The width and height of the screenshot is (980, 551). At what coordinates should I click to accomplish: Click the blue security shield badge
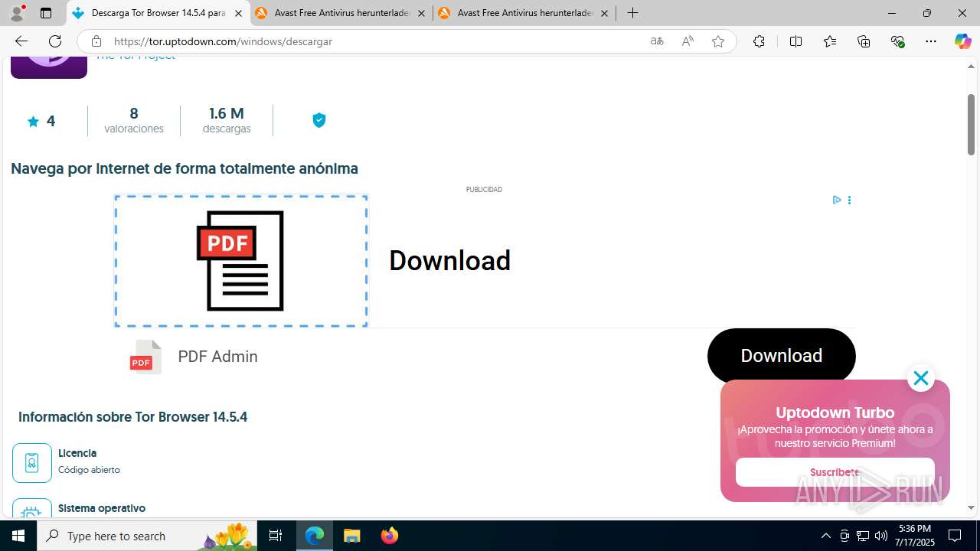(x=319, y=120)
